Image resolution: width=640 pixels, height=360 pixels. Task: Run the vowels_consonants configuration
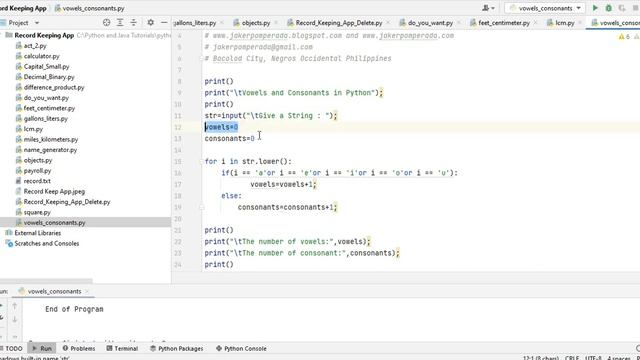(x=595, y=8)
